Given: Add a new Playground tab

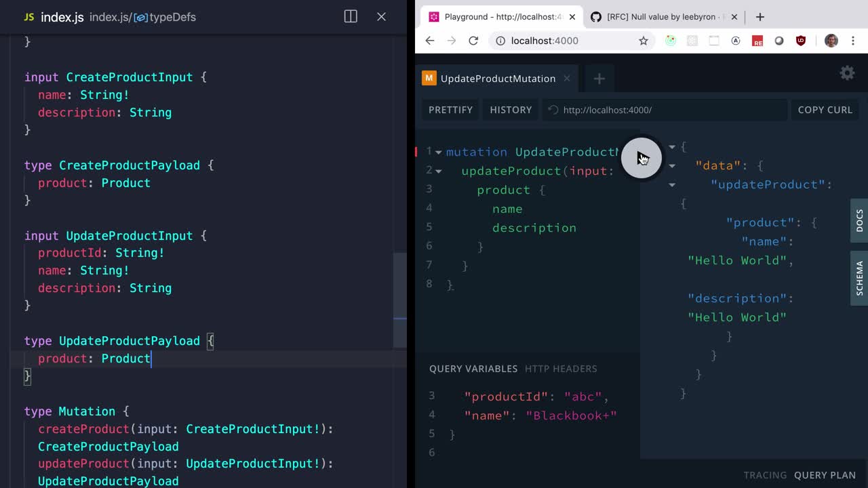Looking at the screenshot, I should (599, 79).
